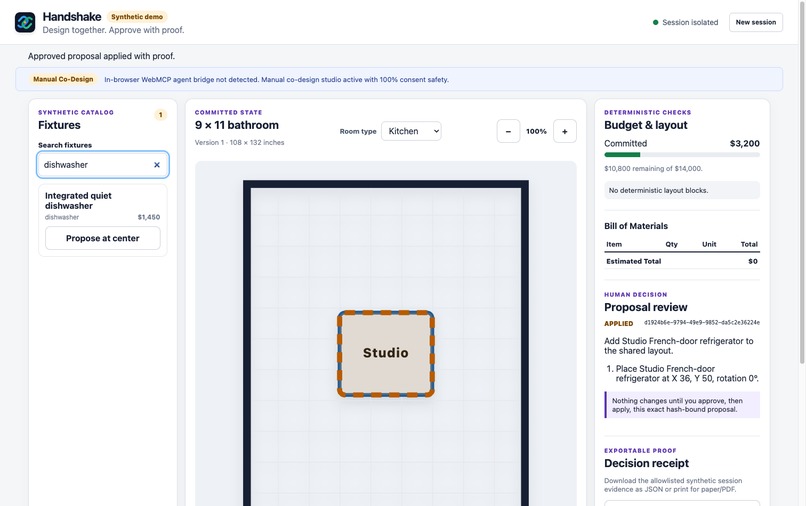The width and height of the screenshot is (806, 506).
Task: Click the Estimated Total row label
Action: [x=634, y=261]
